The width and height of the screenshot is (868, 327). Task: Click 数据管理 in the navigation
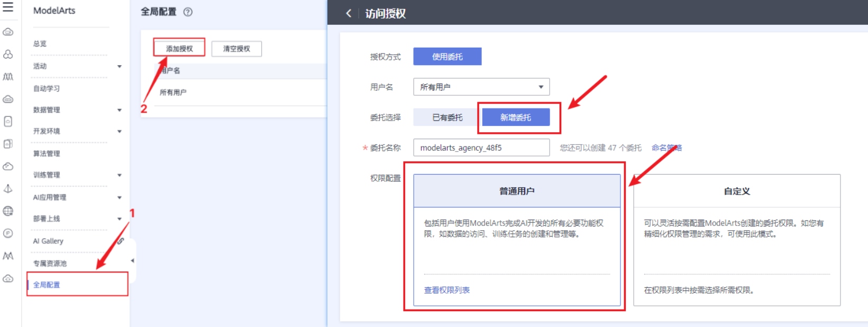pos(47,110)
